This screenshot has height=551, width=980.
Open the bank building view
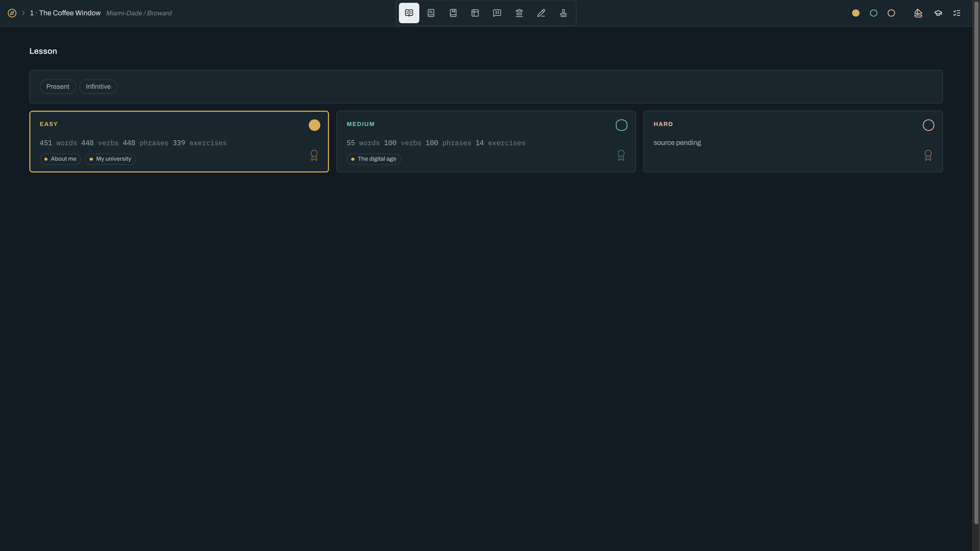click(x=519, y=13)
